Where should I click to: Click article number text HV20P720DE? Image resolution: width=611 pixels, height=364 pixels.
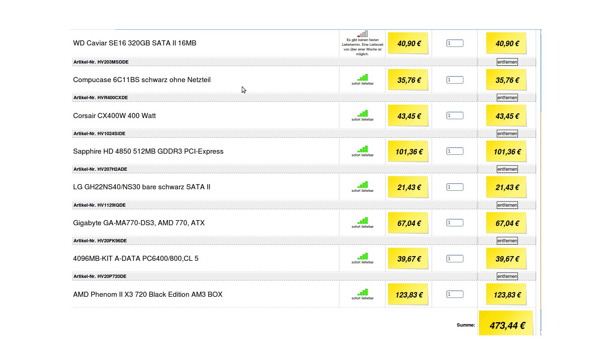tap(112, 276)
